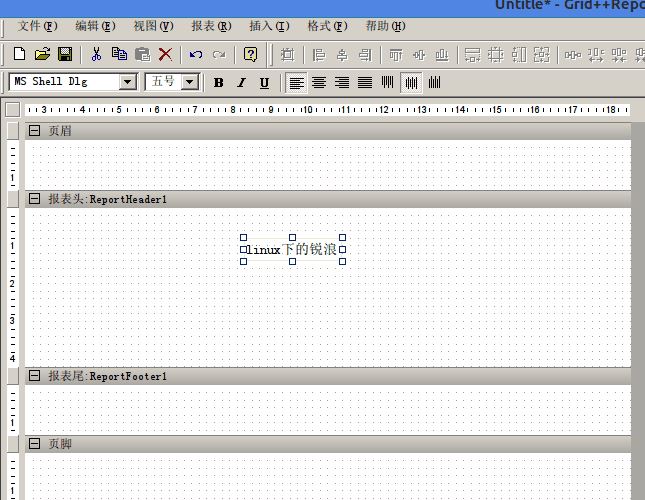645x500 pixels.
Task: Toggle Italic formatting
Action: click(x=241, y=83)
